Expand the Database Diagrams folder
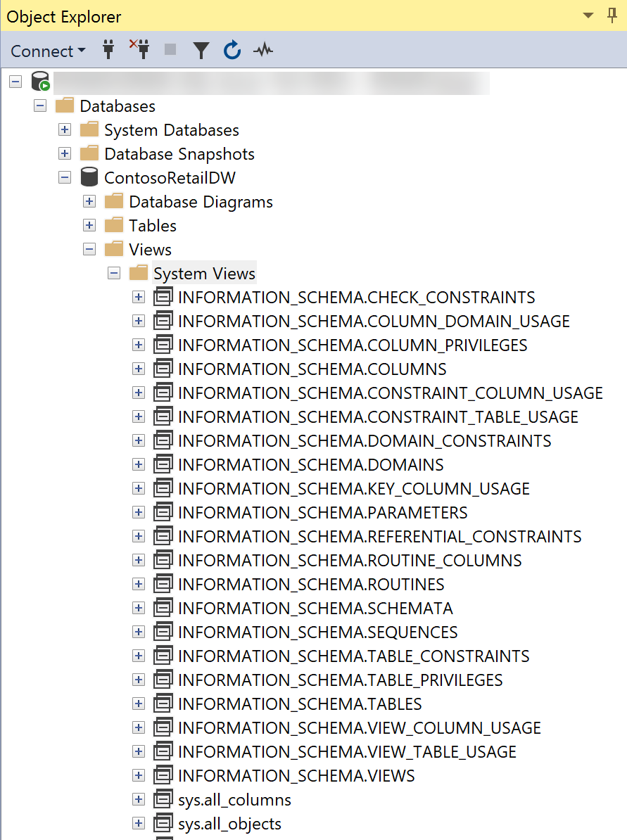The height and width of the screenshot is (840, 627). coord(89,201)
